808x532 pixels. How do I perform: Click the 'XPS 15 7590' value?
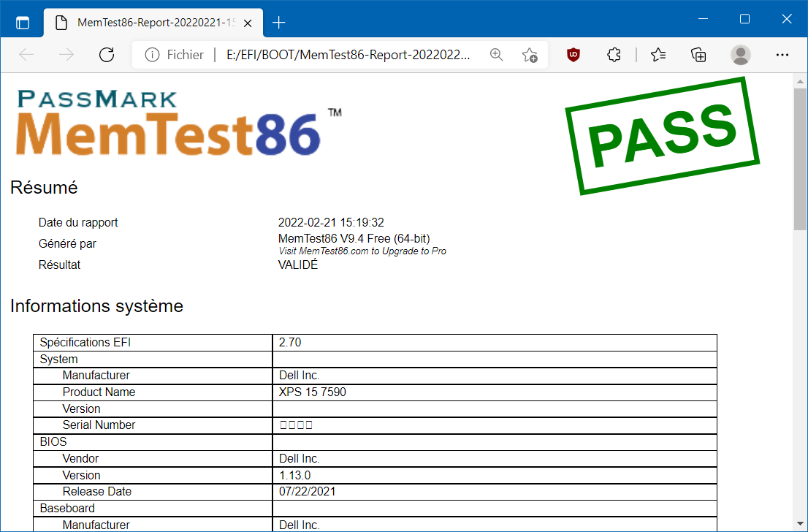pyautogui.click(x=312, y=392)
